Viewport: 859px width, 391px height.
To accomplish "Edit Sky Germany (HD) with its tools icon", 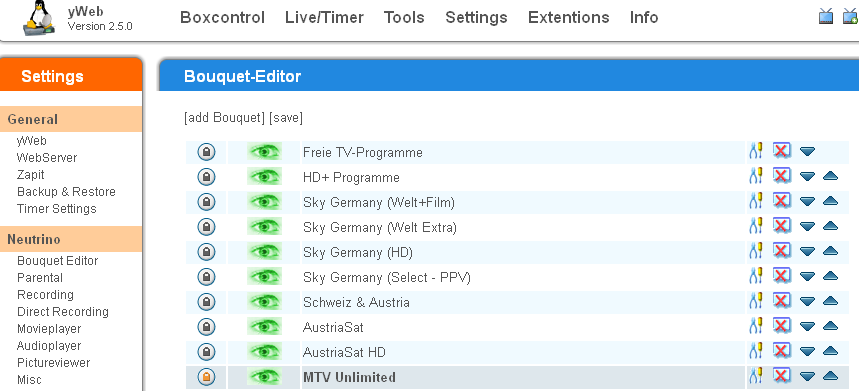I will 756,251.
